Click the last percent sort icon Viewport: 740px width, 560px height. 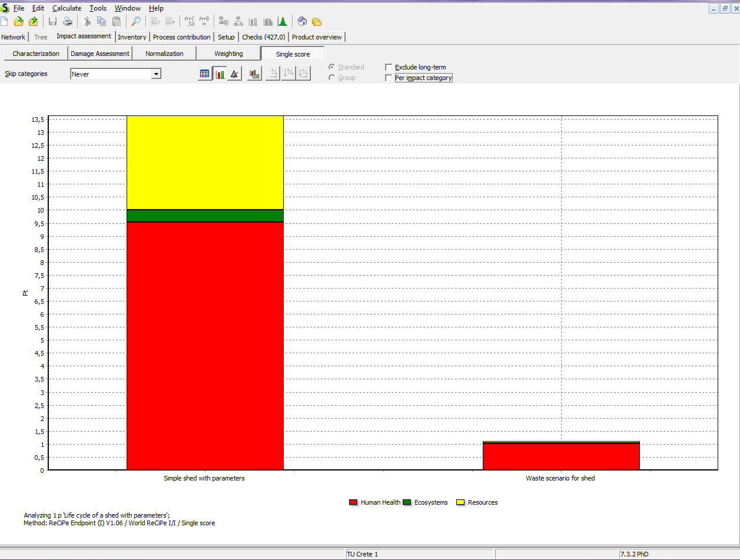click(303, 74)
